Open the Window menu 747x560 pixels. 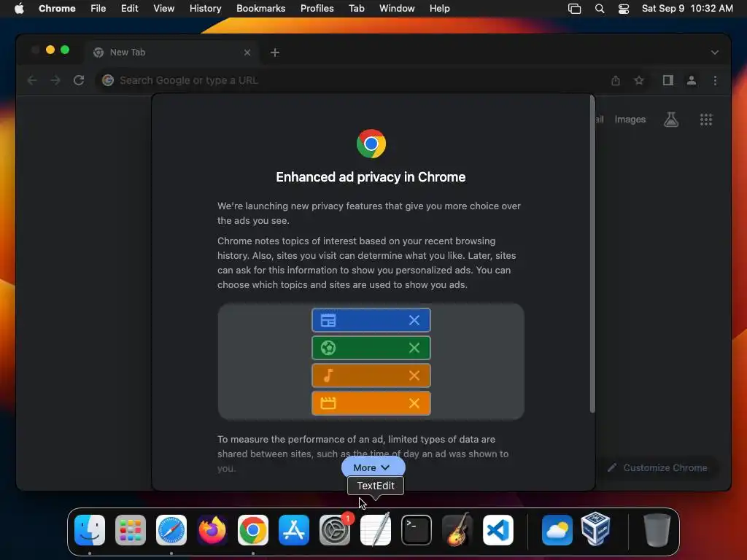pyautogui.click(x=397, y=9)
